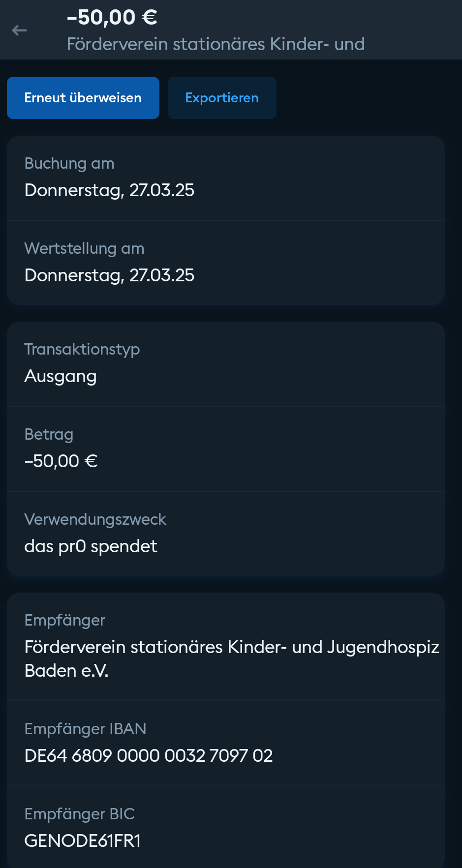Screen dimensions: 462x868
Task: Select the BIC code GENODE61FR1
Action: pos(83,841)
